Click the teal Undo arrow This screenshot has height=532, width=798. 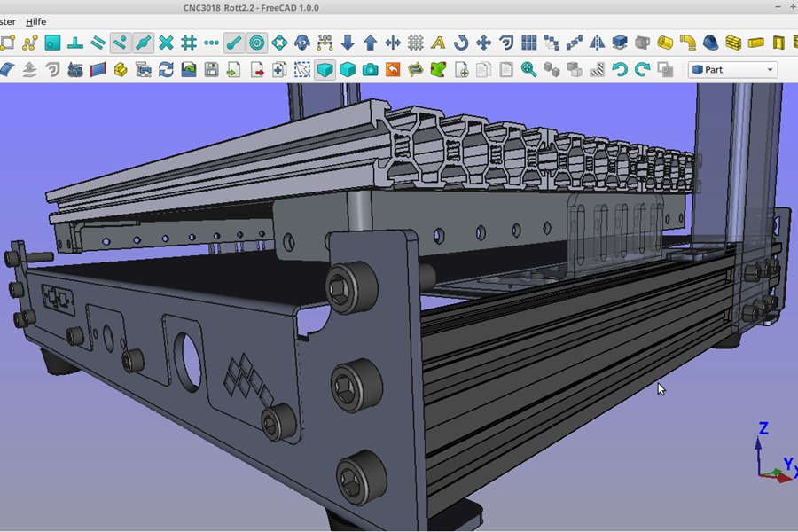pyautogui.click(x=620, y=70)
